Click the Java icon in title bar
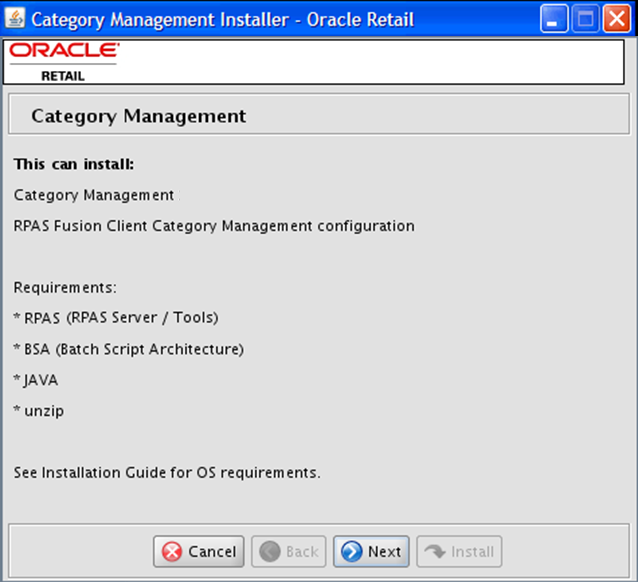This screenshot has width=638, height=582. tap(15, 18)
